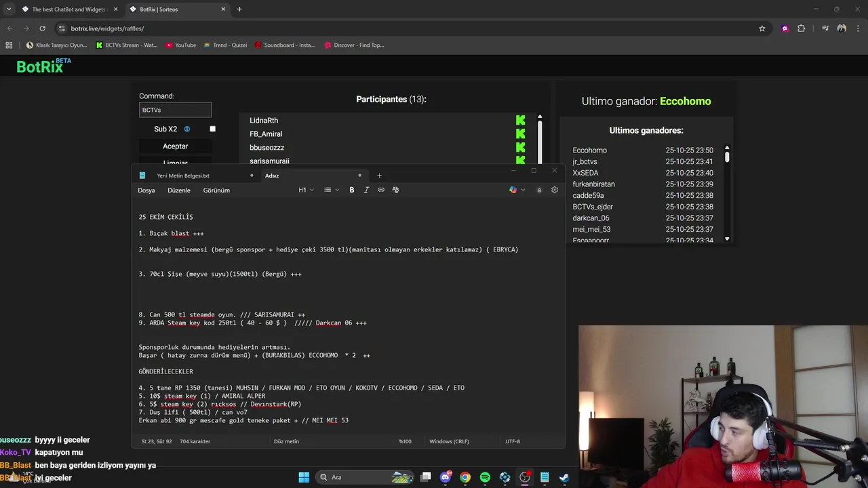The image size is (868, 488).
Task: Click the Sub X2 info icon
Action: (187, 129)
